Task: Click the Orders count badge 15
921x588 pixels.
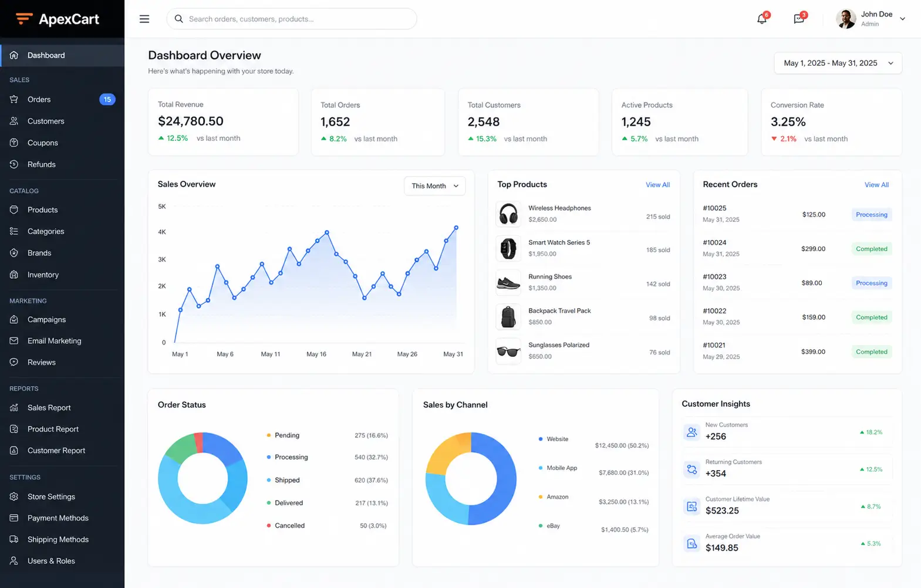Action: (x=107, y=99)
